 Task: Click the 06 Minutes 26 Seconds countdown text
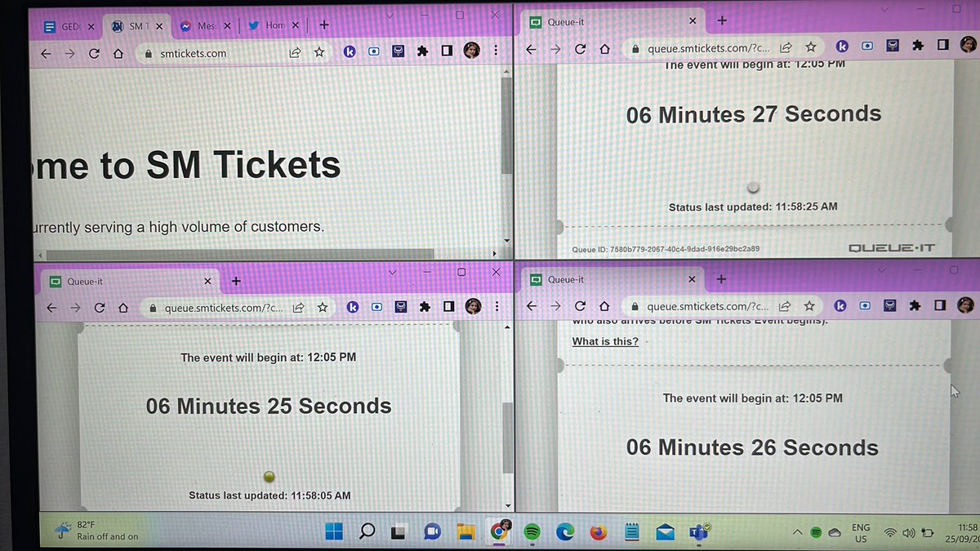(x=752, y=447)
